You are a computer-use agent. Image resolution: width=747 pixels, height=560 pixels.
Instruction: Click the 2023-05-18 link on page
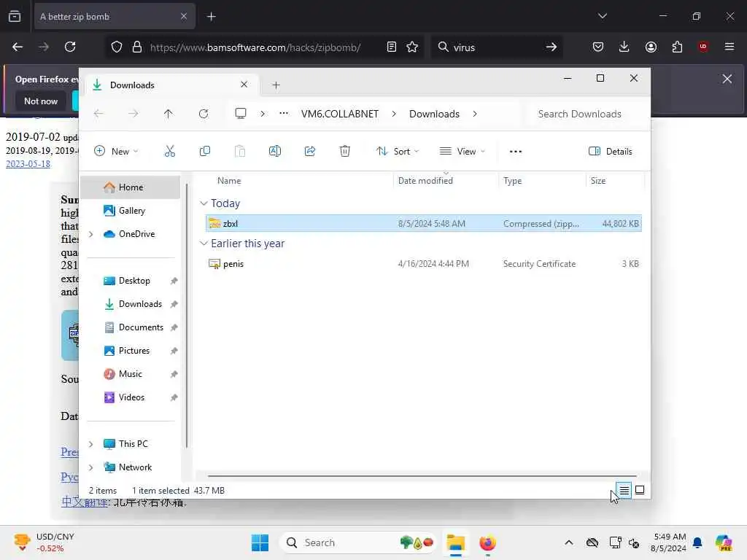(x=28, y=164)
